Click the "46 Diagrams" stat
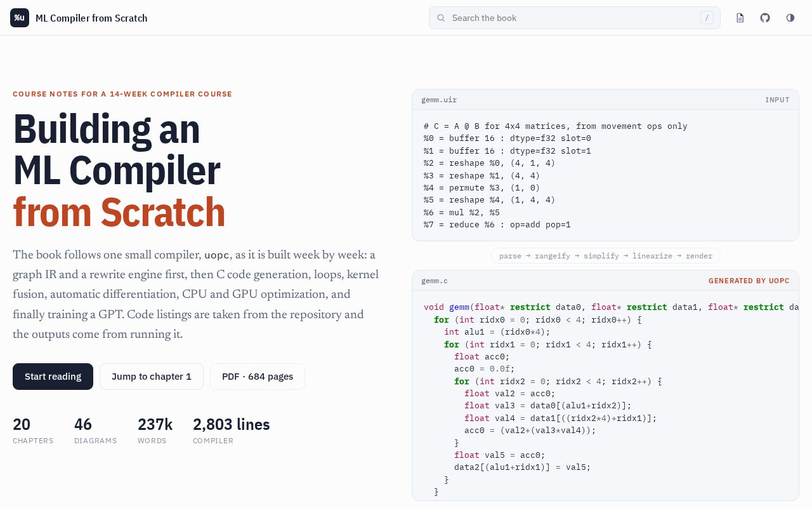The image size is (812, 508). point(96,430)
